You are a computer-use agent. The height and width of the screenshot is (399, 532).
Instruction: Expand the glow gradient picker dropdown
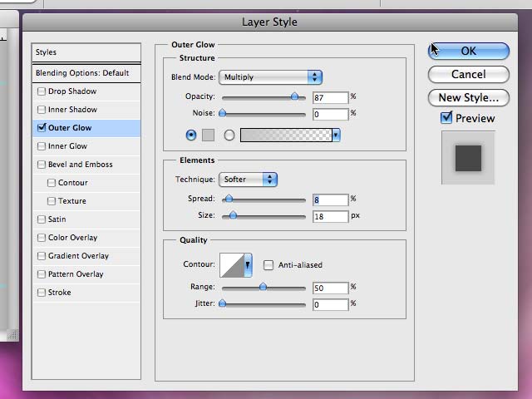(x=337, y=135)
